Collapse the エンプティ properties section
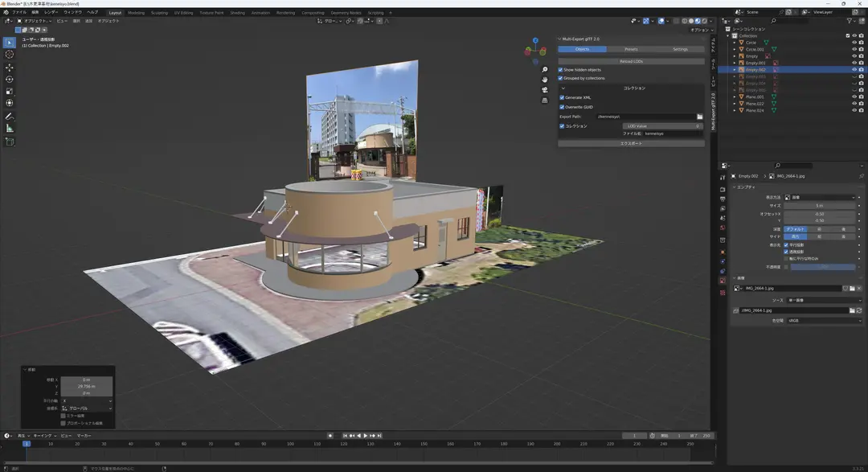This screenshot has width=868, height=472. pos(735,187)
